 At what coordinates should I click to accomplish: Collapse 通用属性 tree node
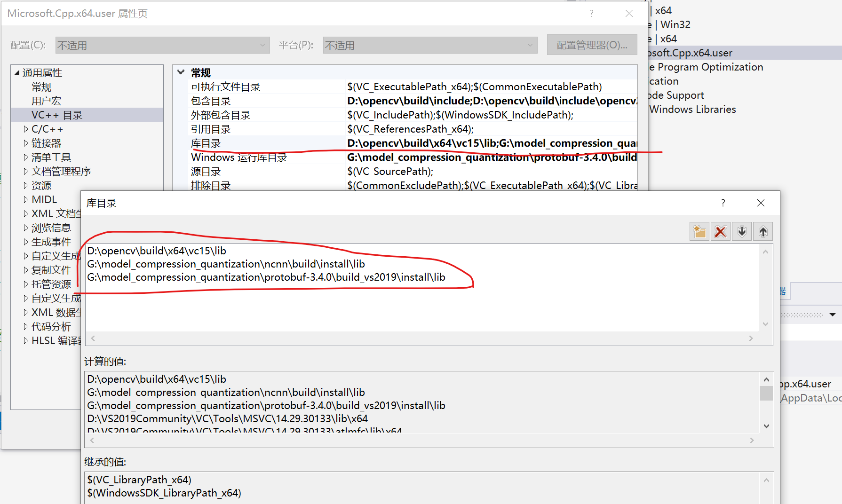(x=17, y=73)
